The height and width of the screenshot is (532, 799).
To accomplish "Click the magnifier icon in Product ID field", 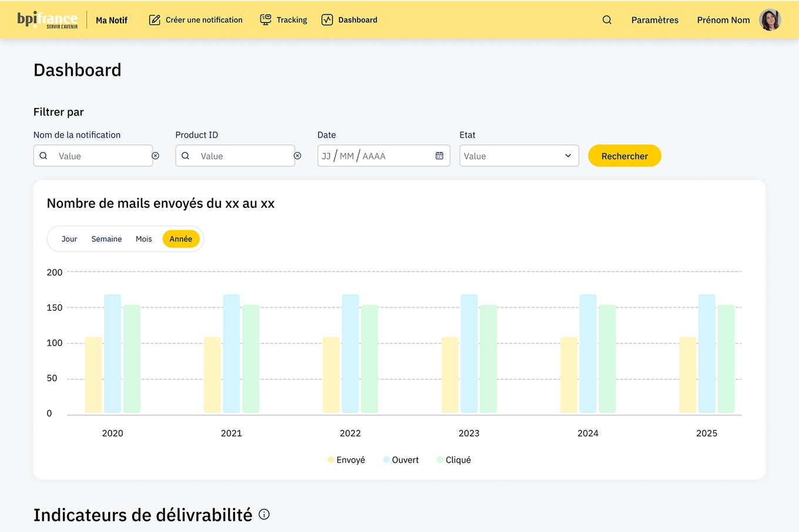I will (x=186, y=156).
